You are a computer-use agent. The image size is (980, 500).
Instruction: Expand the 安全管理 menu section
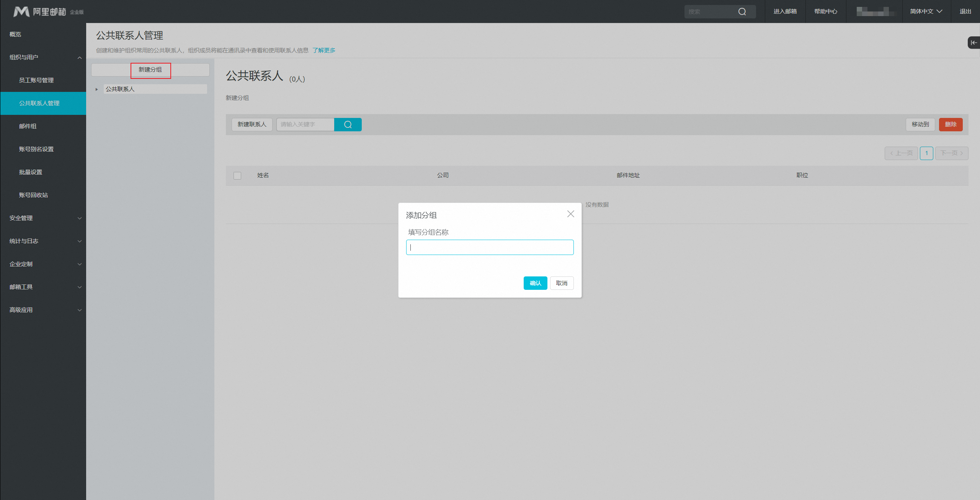point(79,218)
